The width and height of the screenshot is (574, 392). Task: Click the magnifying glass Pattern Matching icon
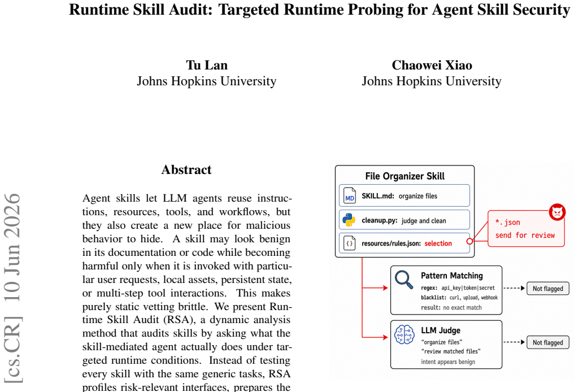pos(404,280)
